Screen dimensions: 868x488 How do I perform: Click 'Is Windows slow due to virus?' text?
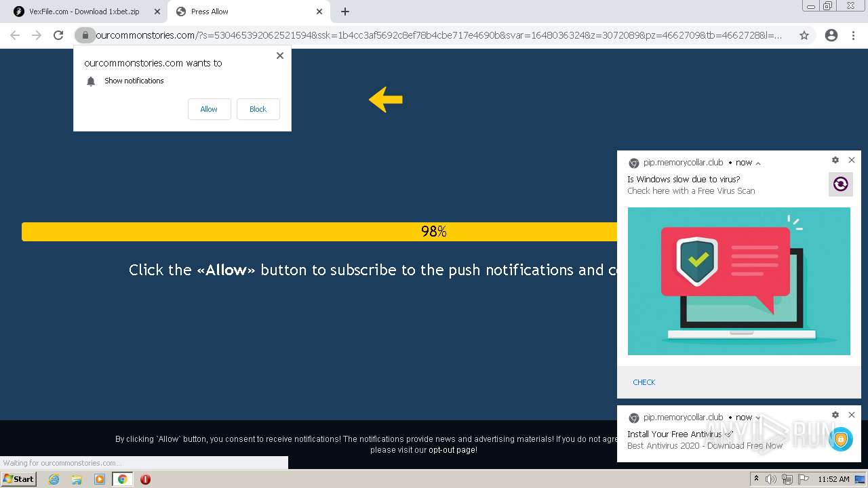click(x=684, y=180)
